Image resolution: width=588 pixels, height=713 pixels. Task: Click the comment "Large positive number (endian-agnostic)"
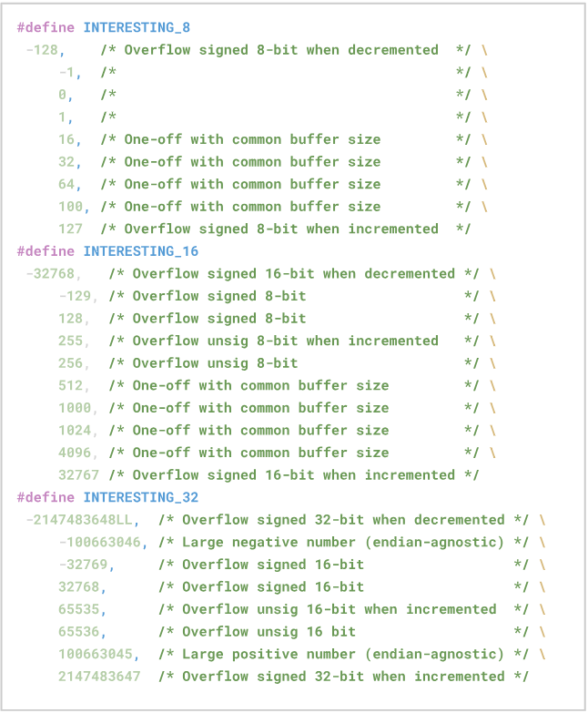343,654
